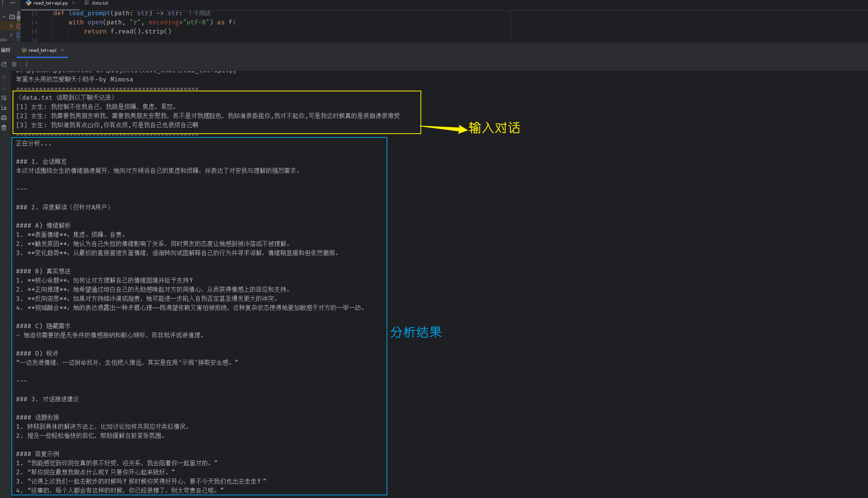
Task: Click the '1 个用法' usages hint
Action: (200, 13)
